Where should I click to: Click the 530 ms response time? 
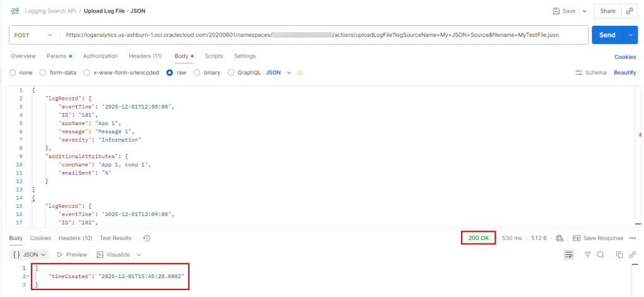tap(512, 238)
